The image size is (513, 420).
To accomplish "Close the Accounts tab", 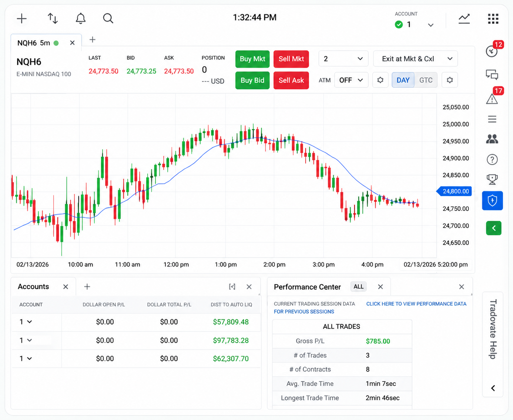I will coord(66,287).
